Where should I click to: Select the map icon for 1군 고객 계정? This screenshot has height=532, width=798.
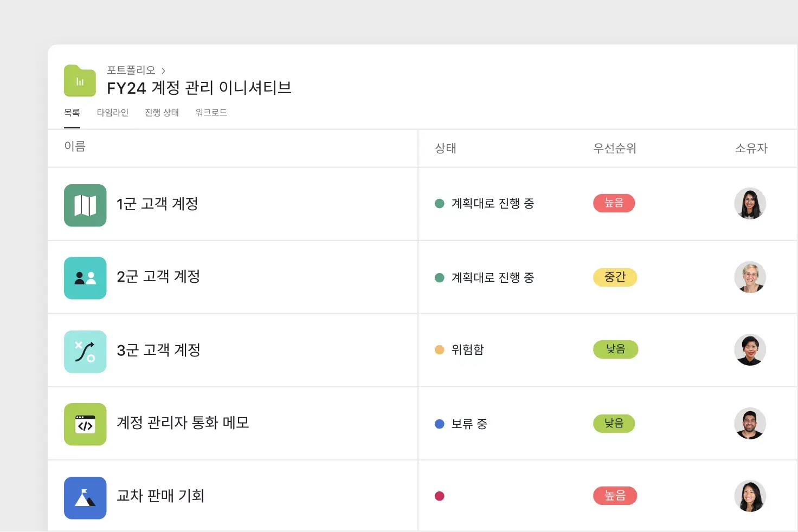point(85,205)
